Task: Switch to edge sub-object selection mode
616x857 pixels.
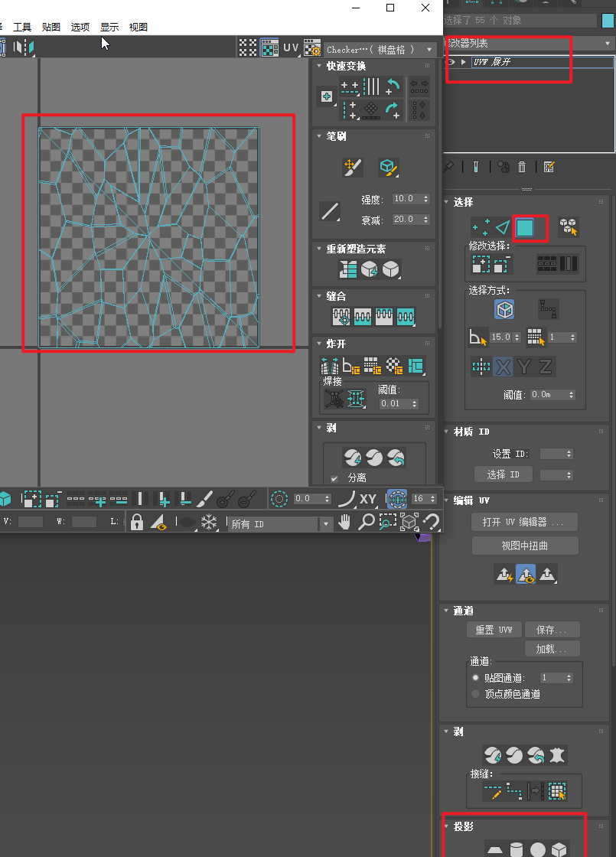Action: click(502, 227)
